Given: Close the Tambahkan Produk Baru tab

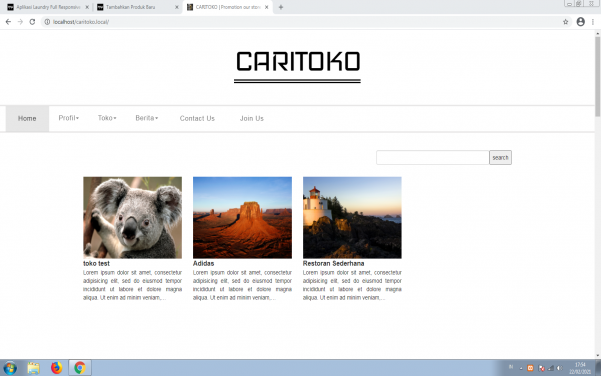Looking at the screenshot, I should [177, 7].
